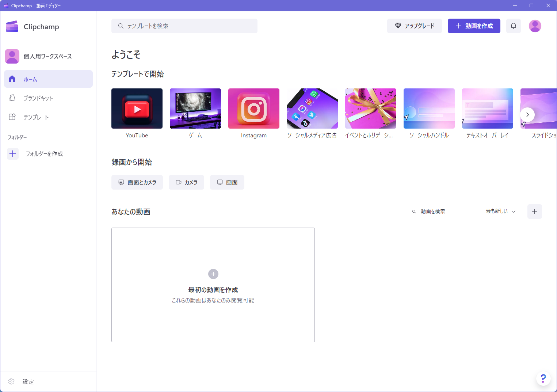Click the Clipchamp app icon in title bar
The height and width of the screenshot is (392, 557).
(x=6, y=5)
